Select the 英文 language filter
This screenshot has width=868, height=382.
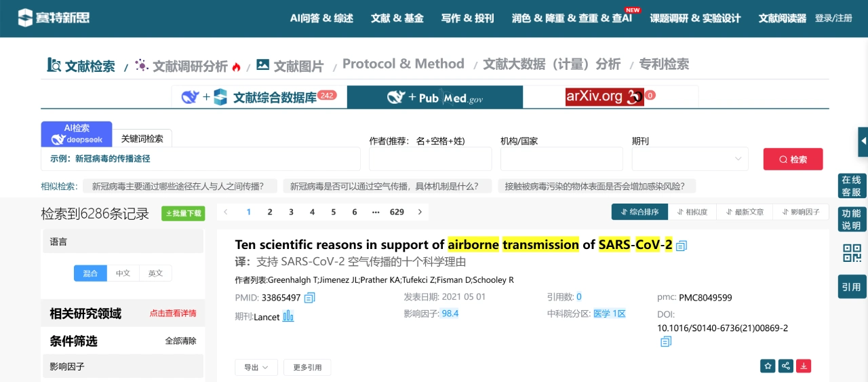pyautogui.click(x=155, y=273)
